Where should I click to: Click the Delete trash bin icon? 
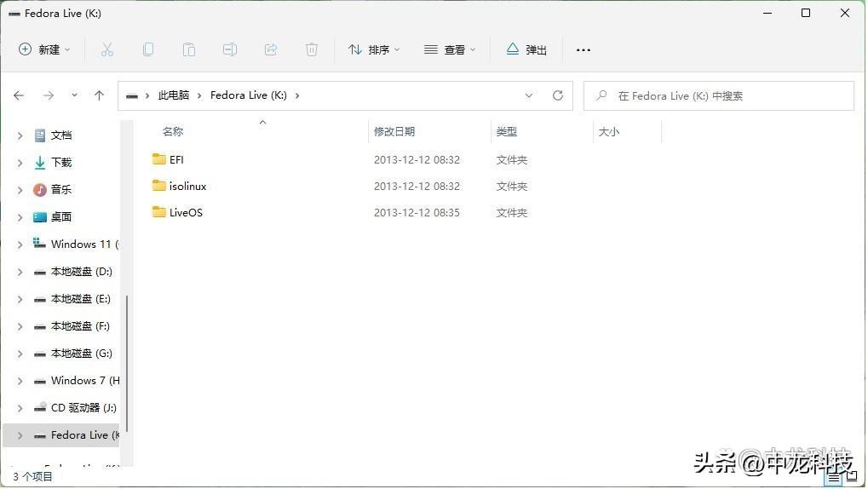tap(312, 50)
